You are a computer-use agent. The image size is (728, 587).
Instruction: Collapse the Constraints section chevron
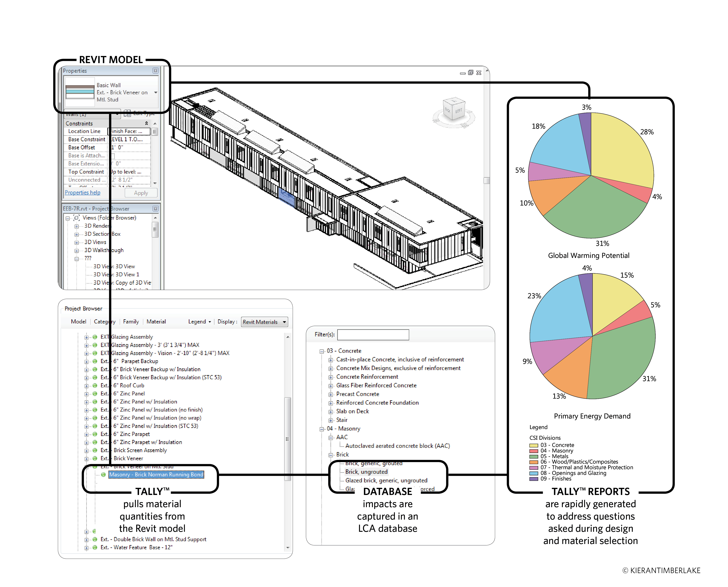(146, 123)
